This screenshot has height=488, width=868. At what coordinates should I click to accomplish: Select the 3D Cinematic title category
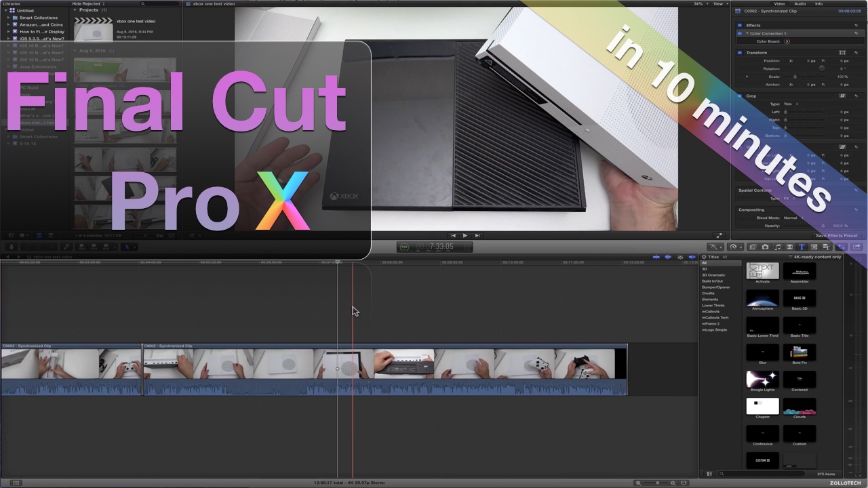coord(713,275)
